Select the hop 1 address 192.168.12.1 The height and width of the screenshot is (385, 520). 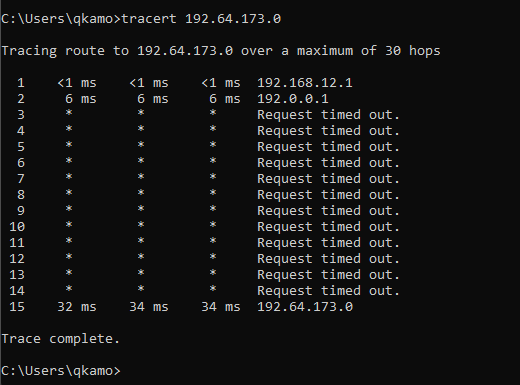[x=305, y=83]
